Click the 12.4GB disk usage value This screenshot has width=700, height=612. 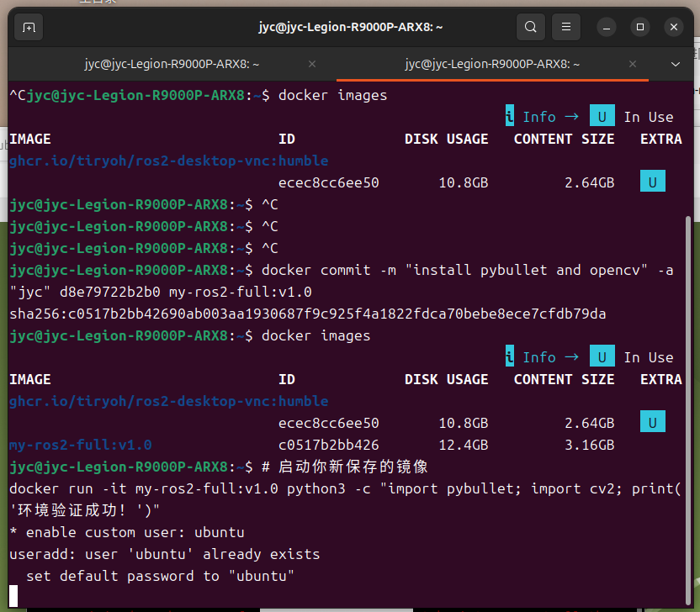464,445
